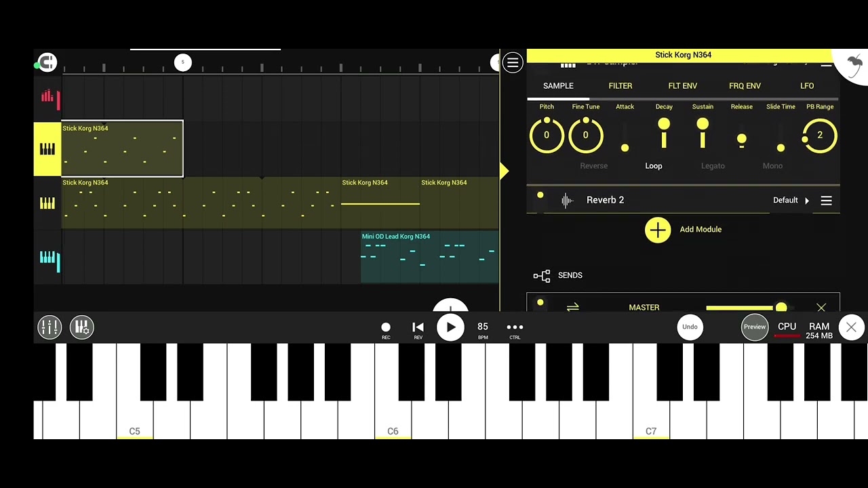Toggle the Mono option

pos(772,166)
